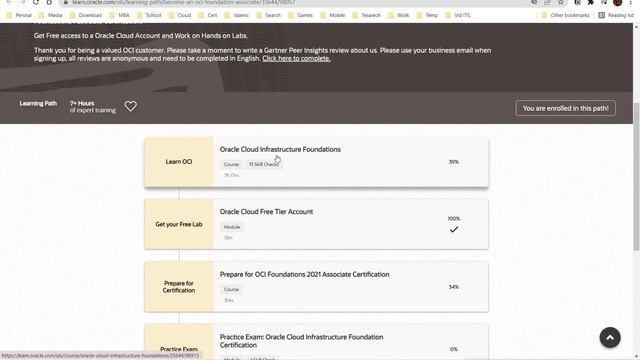This screenshot has height=360, width=640.
Task: Open the Vid ITIL bookmark folder
Action: tap(458, 15)
